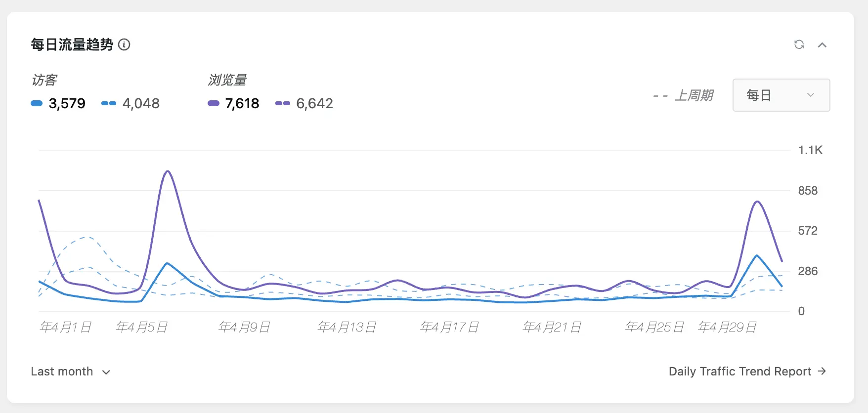Click the solid blue 访客 legend marker
This screenshot has width=868, height=413.
tap(37, 104)
